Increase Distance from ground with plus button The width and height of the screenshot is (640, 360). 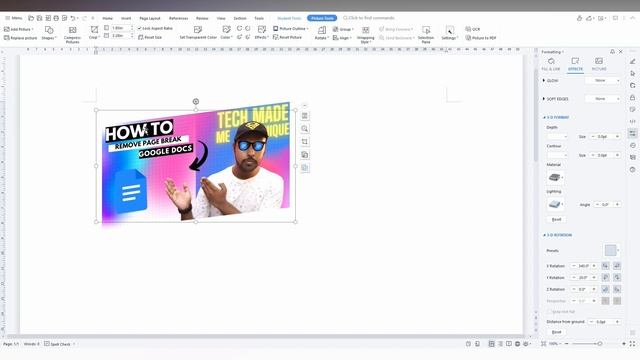coord(617,322)
